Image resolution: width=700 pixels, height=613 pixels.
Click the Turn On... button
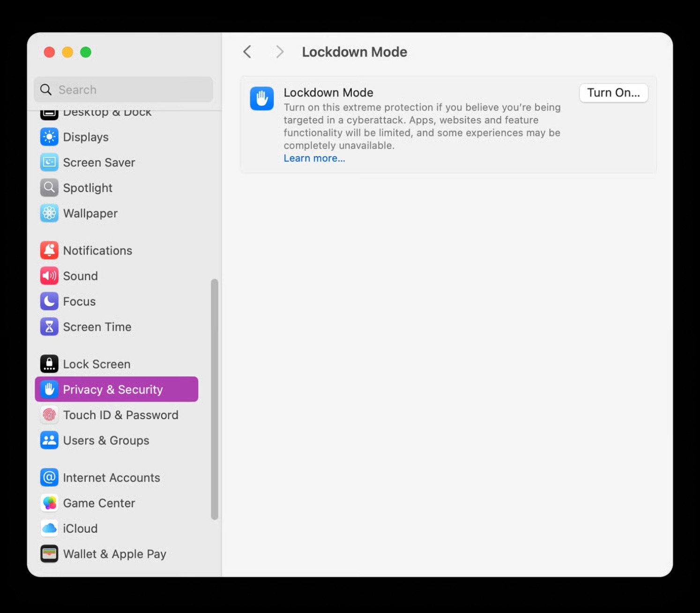[x=613, y=93]
